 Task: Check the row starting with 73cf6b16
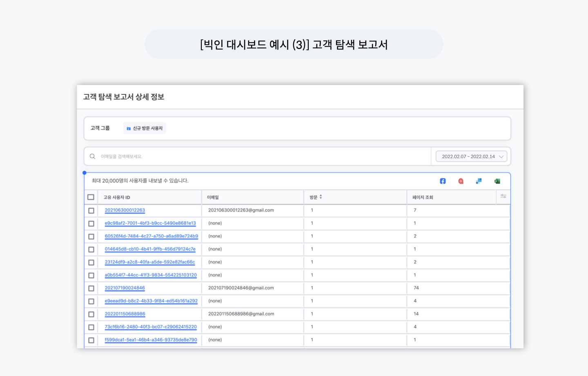pos(91,327)
